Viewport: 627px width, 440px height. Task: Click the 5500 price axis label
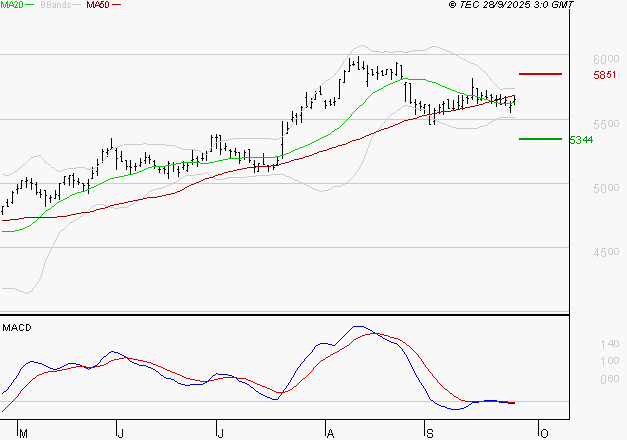(x=606, y=124)
